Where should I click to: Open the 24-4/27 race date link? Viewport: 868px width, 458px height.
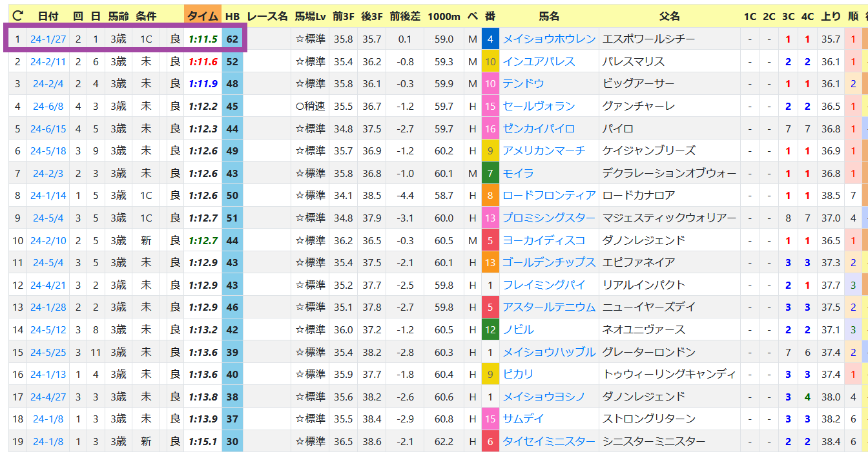(48, 397)
